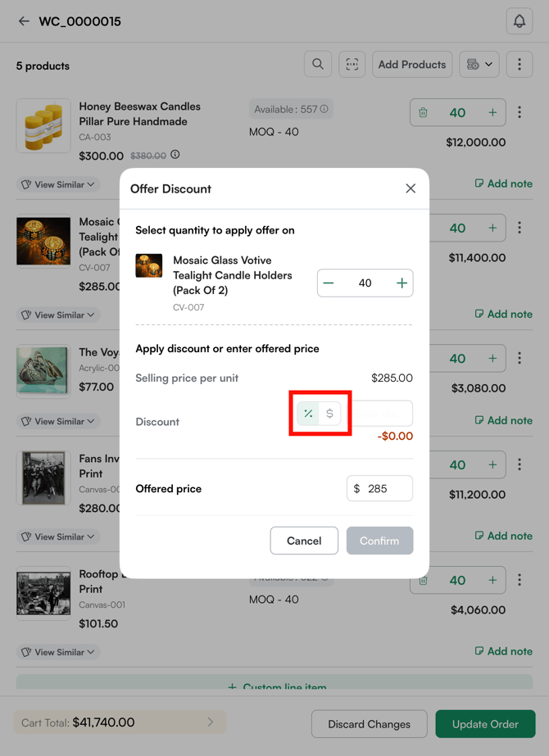The height and width of the screenshot is (756, 549).
Task: Select Custom line item at the bottom
Action: (x=274, y=687)
